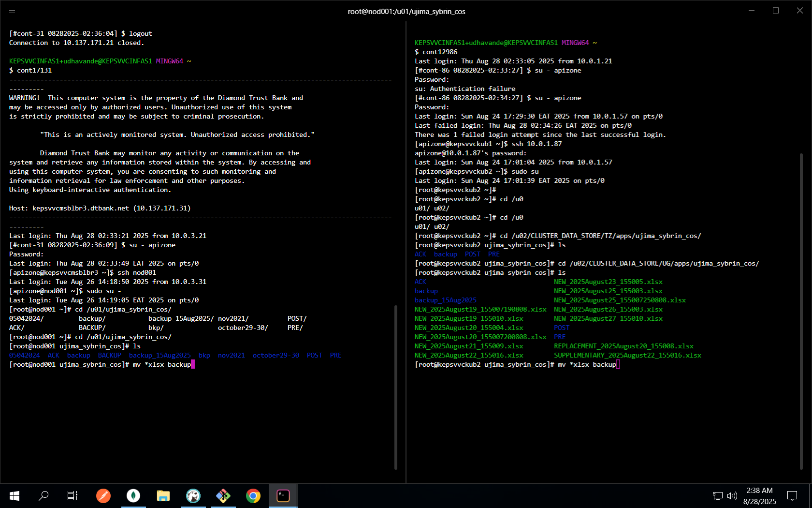Open the Start menu
Viewport: 812px width, 508px height.
point(14,495)
